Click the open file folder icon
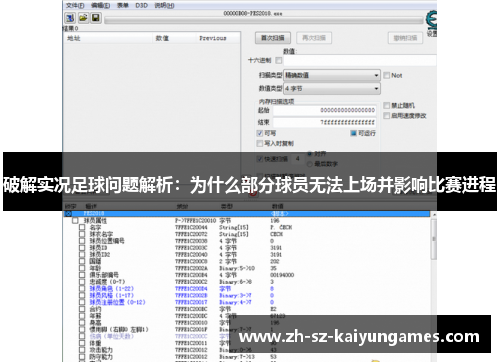This screenshot has height=362, width=500. (x=83, y=18)
